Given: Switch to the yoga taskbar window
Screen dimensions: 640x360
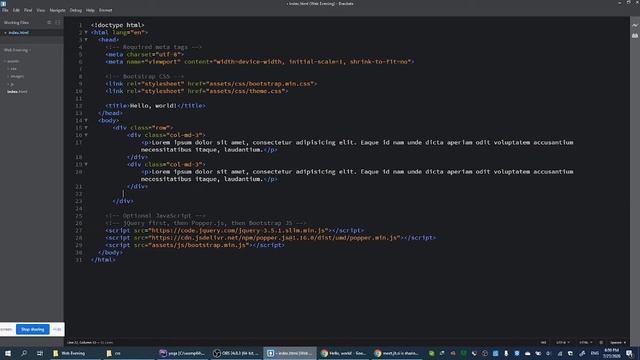Looking at the screenshot, I should (182, 353).
